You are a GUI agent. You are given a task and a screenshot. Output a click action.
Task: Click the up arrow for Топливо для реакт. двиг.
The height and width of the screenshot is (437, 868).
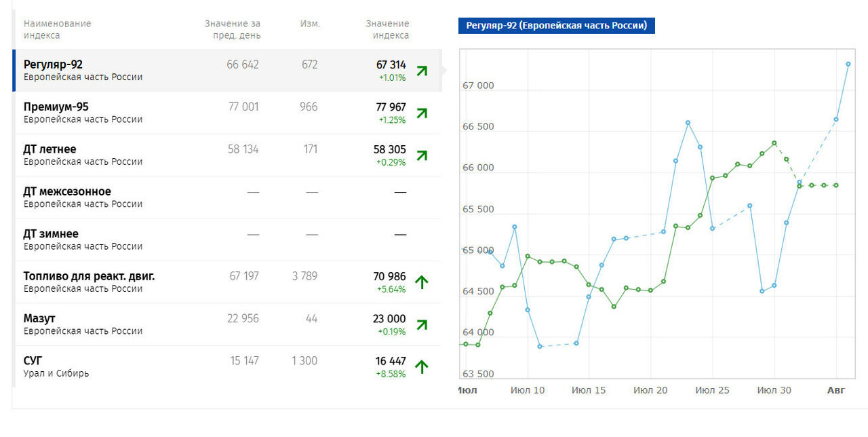[x=422, y=282]
